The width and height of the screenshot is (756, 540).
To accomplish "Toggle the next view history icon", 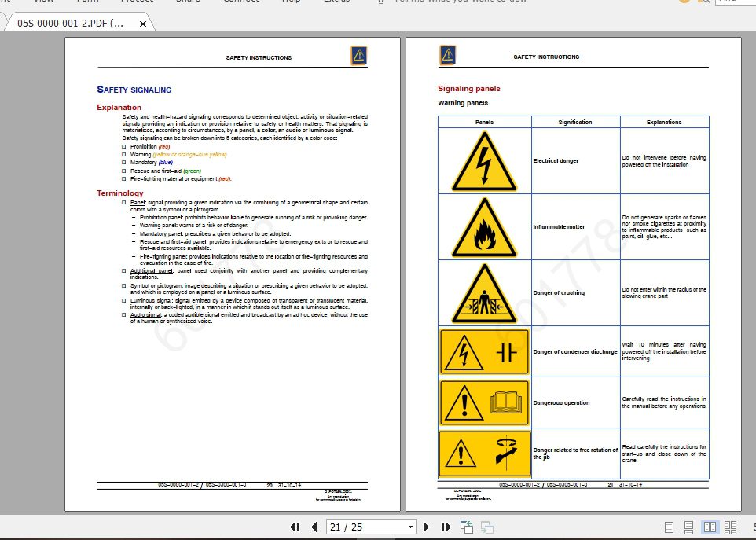I will click(487, 527).
